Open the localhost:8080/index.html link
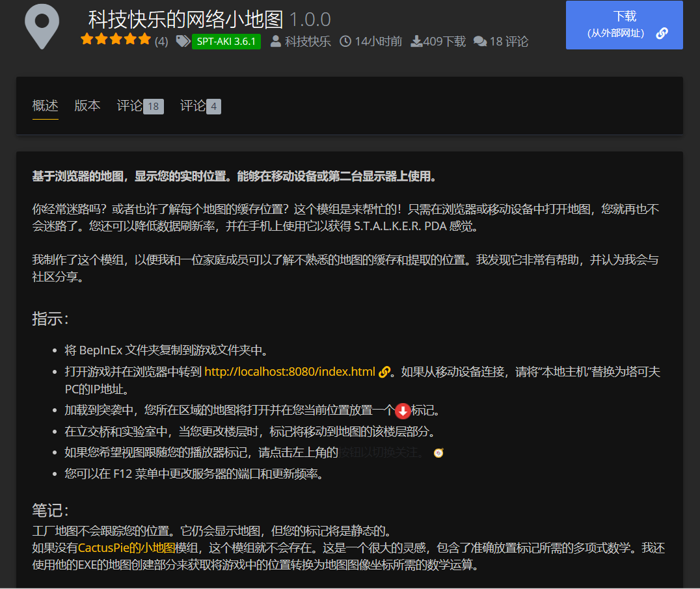This screenshot has height=589, width=700. click(x=289, y=373)
